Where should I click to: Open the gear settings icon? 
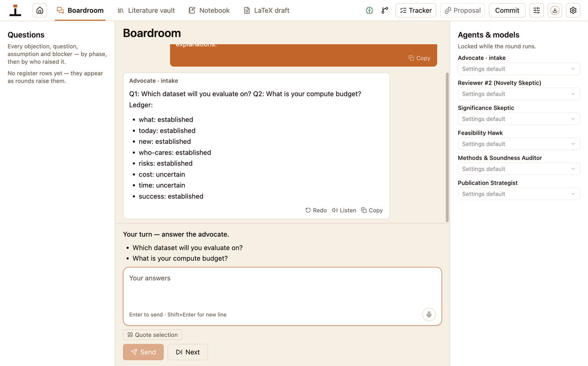[573, 10]
